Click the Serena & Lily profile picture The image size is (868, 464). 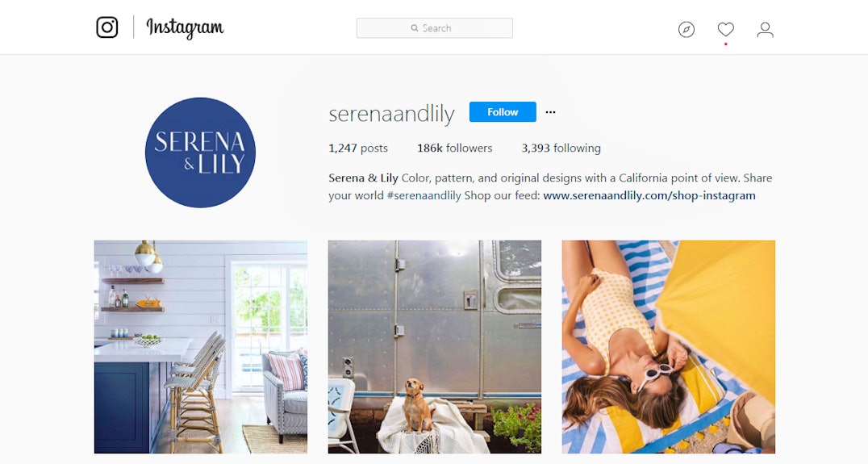click(200, 153)
